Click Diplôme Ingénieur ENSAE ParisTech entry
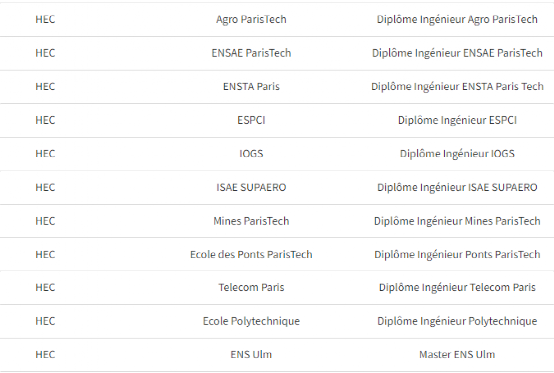The width and height of the screenshot is (554, 373). [457, 53]
